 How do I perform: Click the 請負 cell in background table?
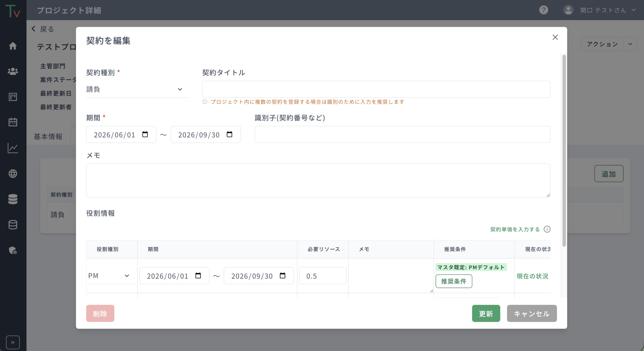[58, 215]
